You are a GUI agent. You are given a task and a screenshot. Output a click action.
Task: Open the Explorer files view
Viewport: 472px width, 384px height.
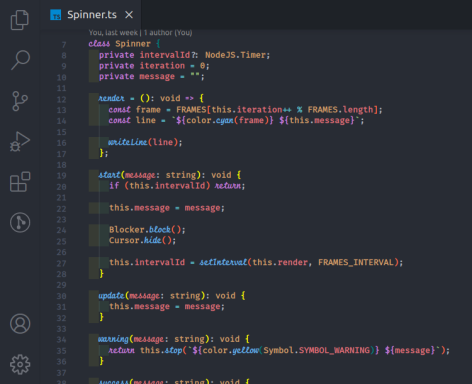coord(20,20)
